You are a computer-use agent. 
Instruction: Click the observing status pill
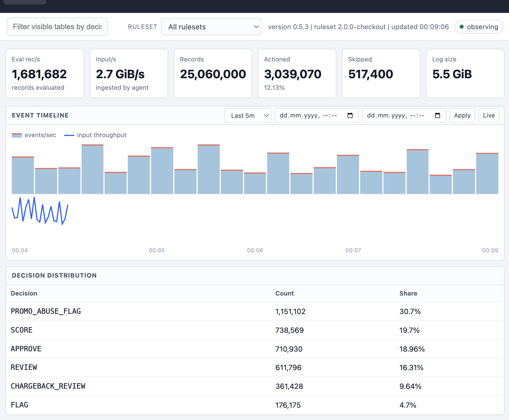[x=479, y=27]
